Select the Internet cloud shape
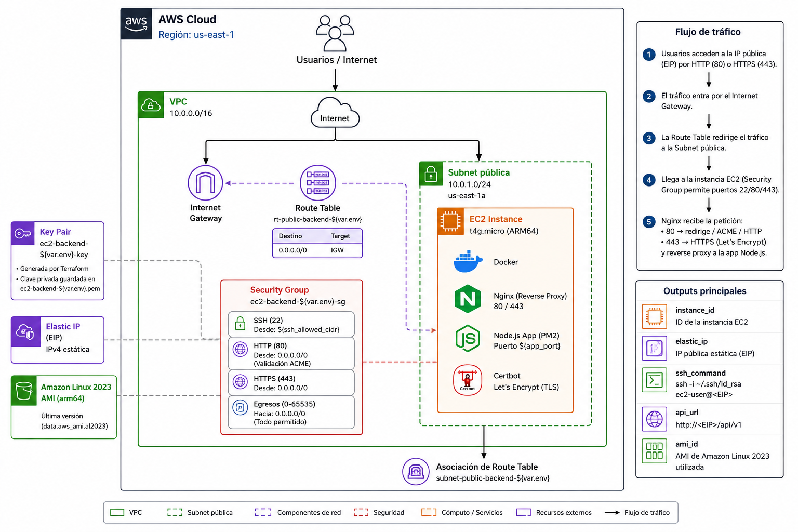The image size is (798, 532). 335,113
